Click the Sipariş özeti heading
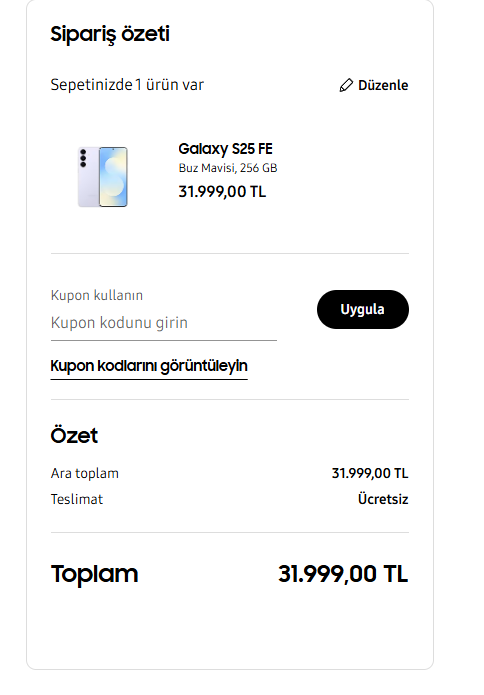This screenshot has height=695, width=484. (110, 34)
